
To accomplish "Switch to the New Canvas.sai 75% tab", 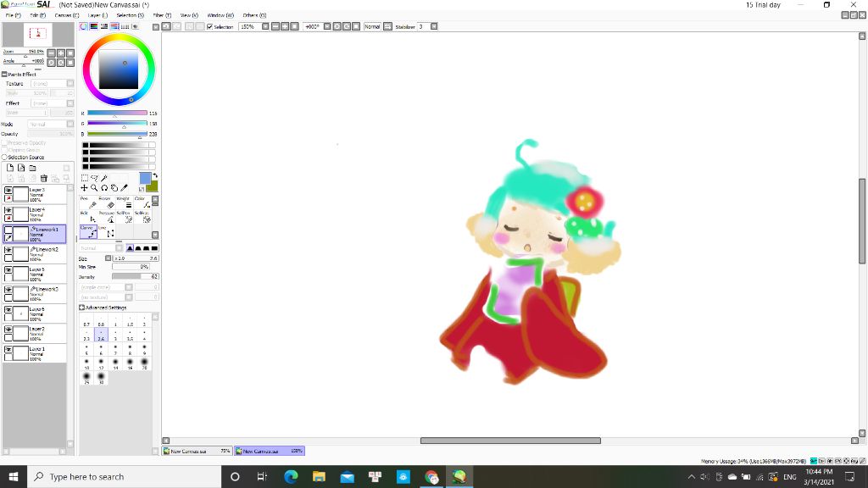I will (x=197, y=451).
